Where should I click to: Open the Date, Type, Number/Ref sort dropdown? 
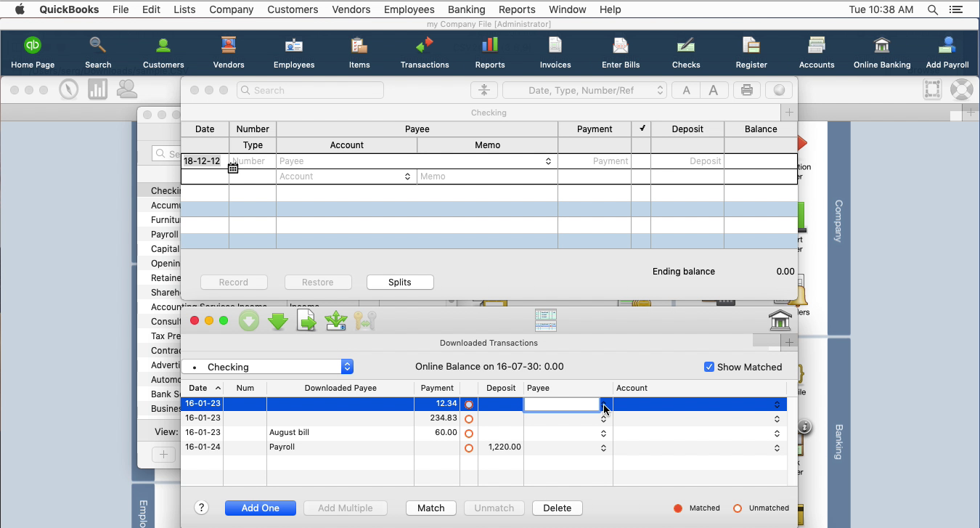pyautogui.click(x=584, y=90)
